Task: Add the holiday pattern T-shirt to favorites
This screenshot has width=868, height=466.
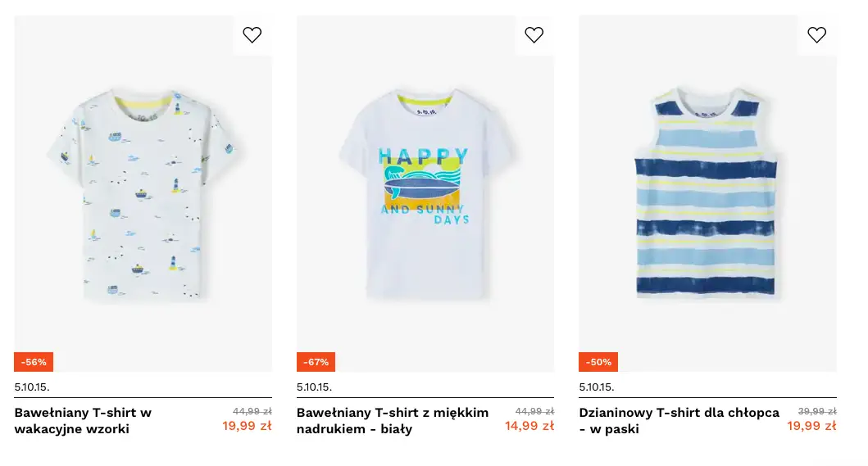Action: click(252, 35)
